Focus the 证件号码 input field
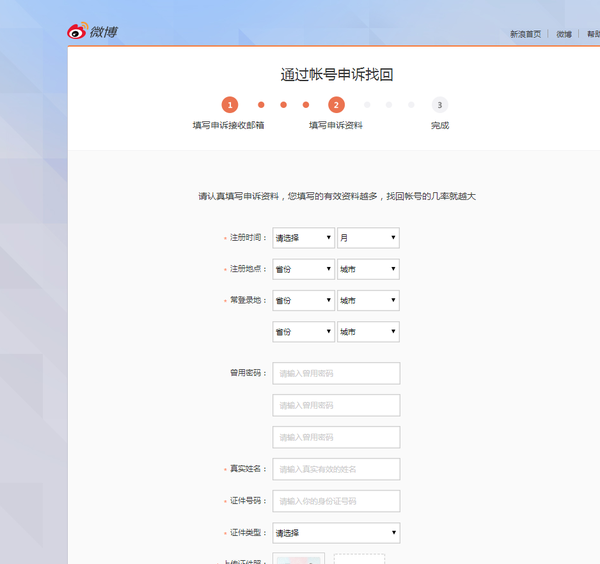The width and height of the screenshot is (600, 564). (336, 501)
